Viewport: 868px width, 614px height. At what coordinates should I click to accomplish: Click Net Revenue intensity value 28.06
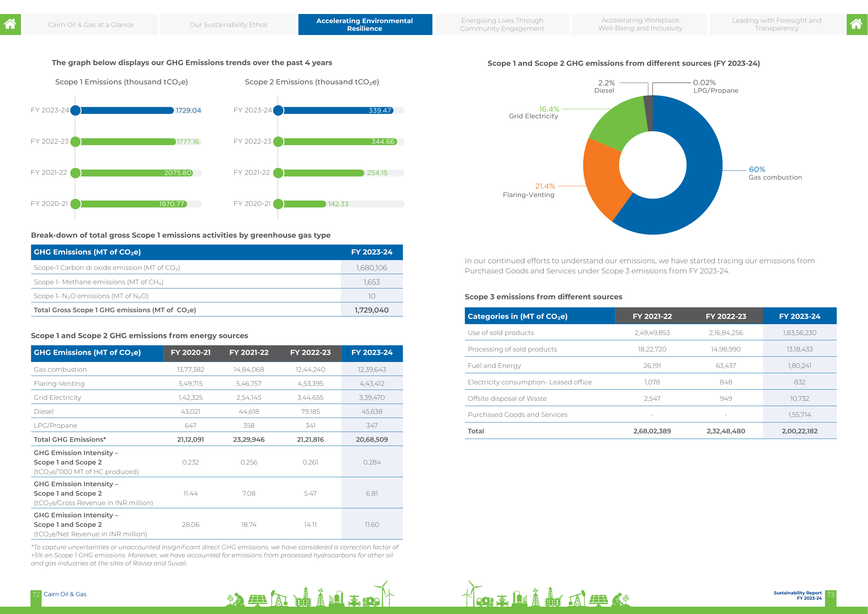191,525
